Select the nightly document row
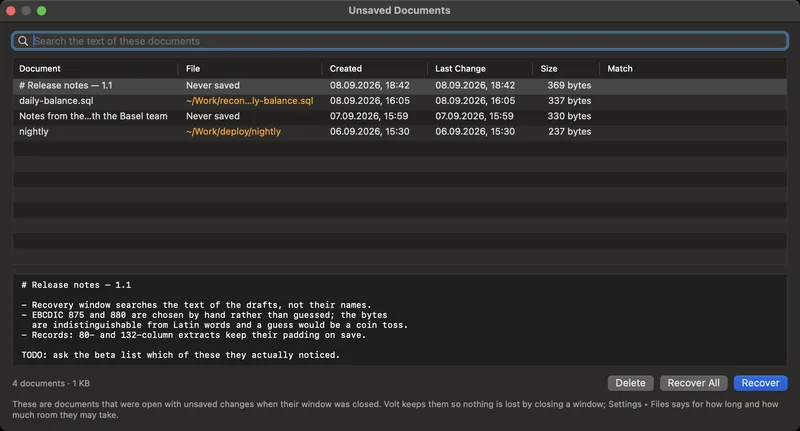 [399, 131]
